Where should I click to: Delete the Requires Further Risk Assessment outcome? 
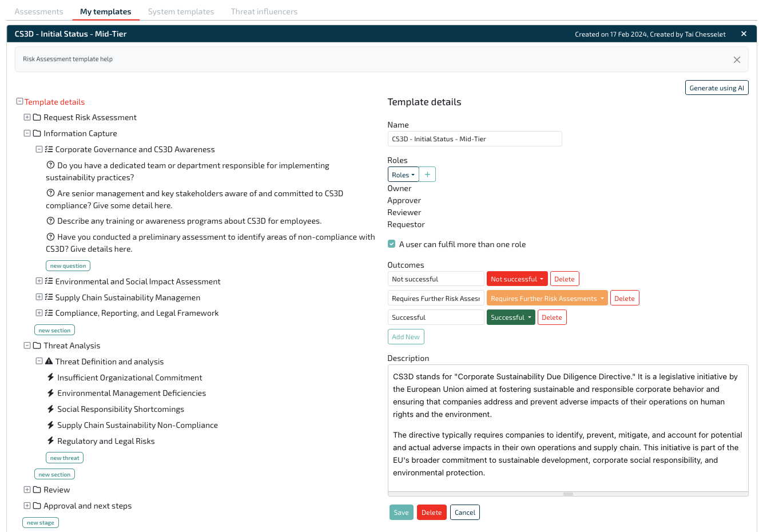click(x=625, y=298)
